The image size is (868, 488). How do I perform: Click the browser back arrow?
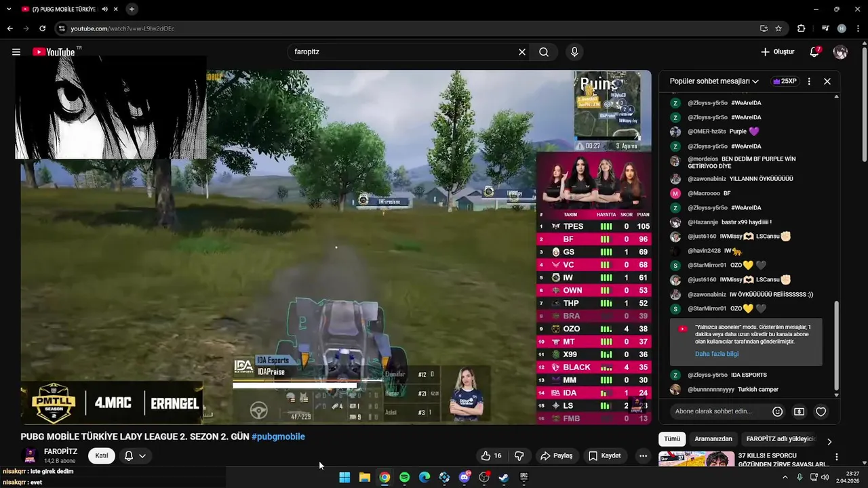(9, 28)
